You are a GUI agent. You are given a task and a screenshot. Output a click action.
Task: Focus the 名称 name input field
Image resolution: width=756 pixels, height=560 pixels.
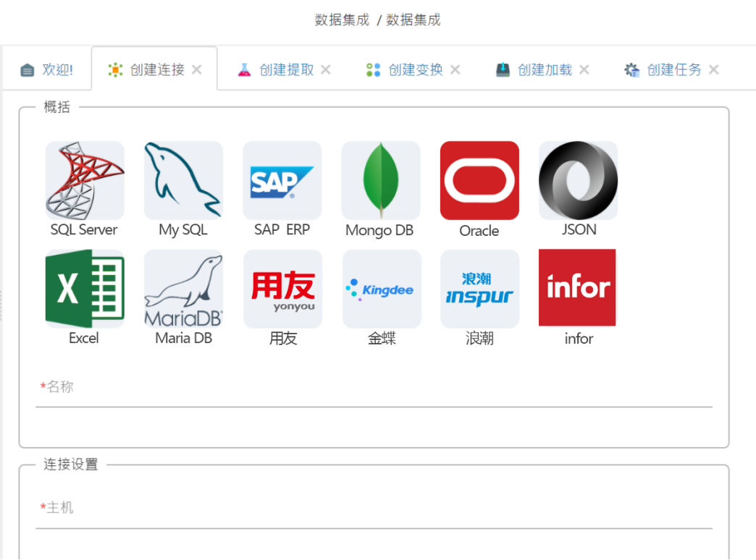click(x=374, y=388)
